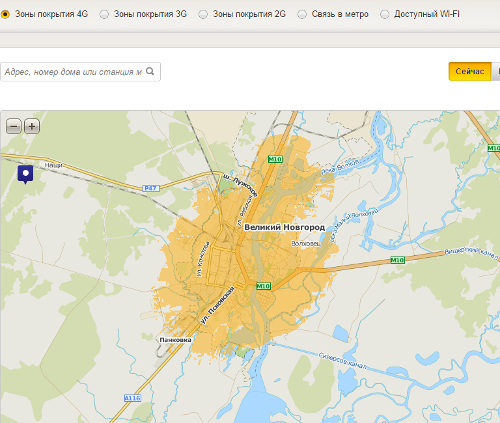Click the Панковка town label
500x423 pixels.
click(175, 340)
